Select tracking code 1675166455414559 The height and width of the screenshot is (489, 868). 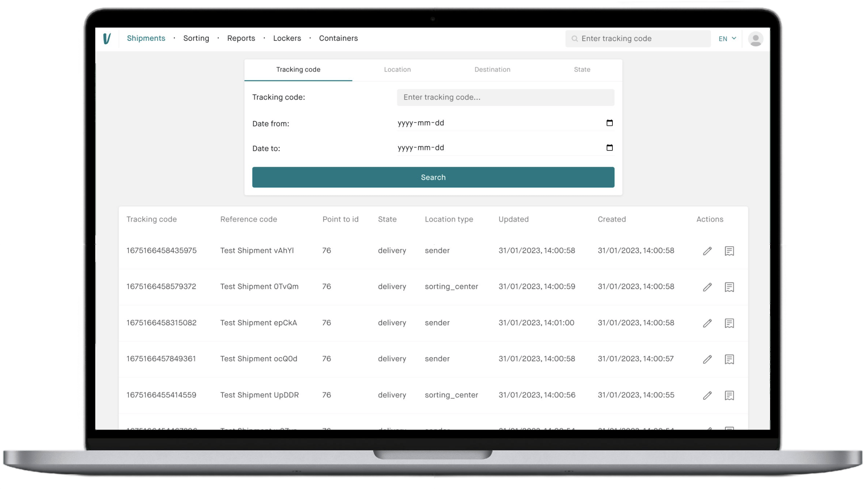161,395
